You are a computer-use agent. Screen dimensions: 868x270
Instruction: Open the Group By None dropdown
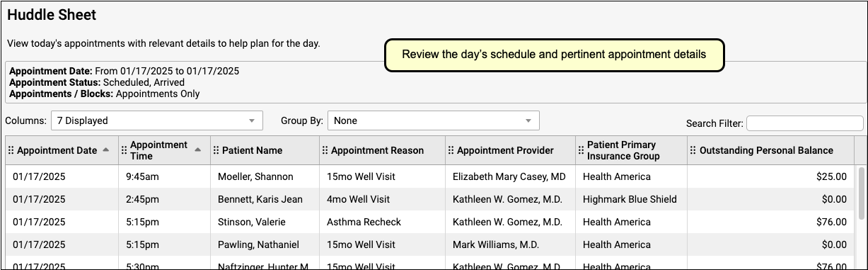pos(433,120)
